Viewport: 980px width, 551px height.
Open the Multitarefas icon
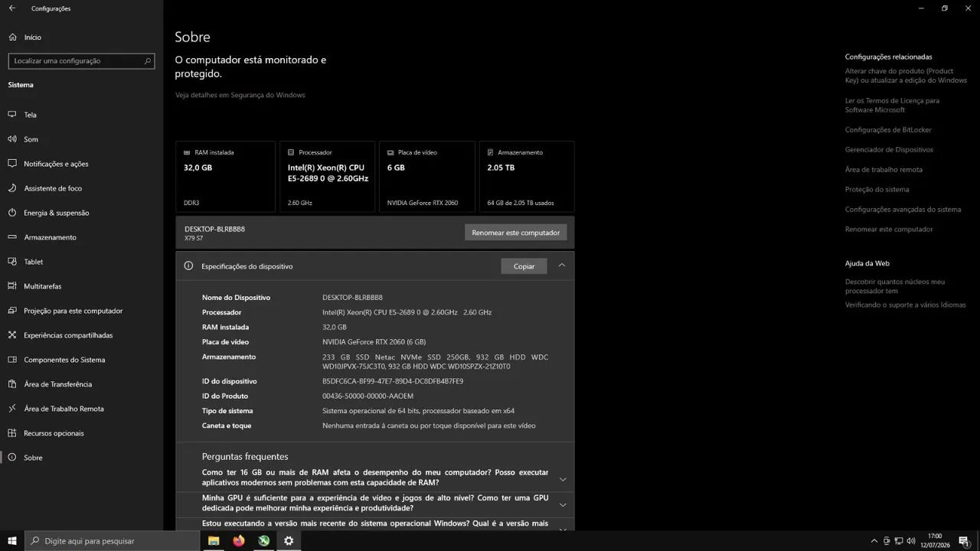[x=11, y=286]
